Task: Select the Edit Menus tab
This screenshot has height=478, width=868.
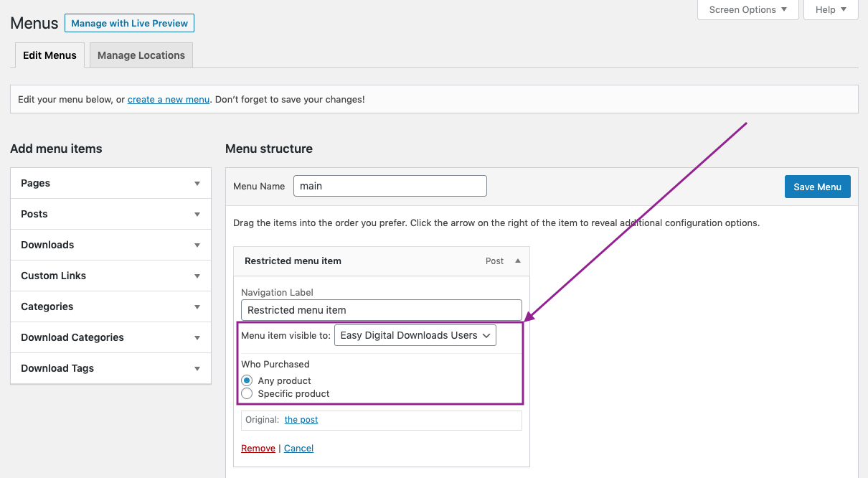Action: [49, 55]
